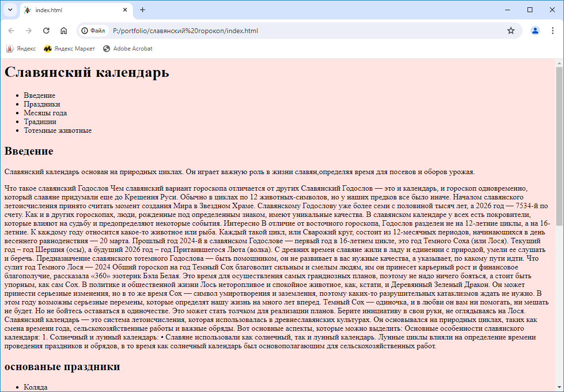Open the Яндекс Маркет bookmark
Screen dimensions: 564x392
click(x=69, y=49)
